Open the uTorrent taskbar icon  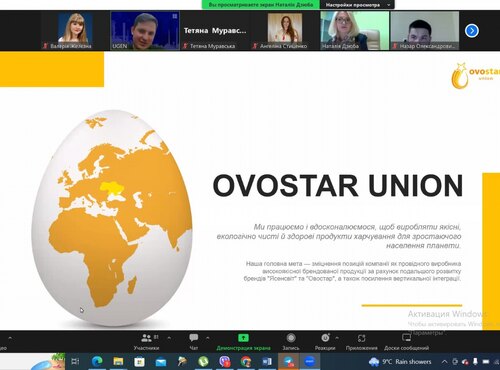(203, 362)
